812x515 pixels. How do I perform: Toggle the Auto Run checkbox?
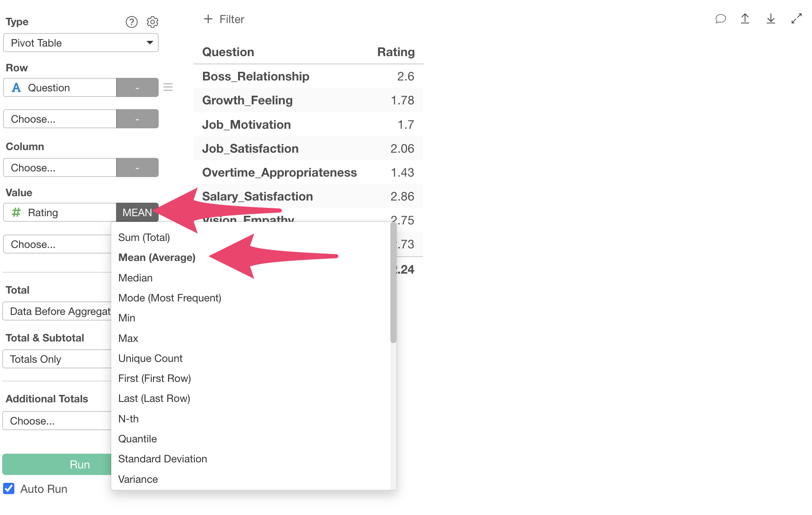9,488
